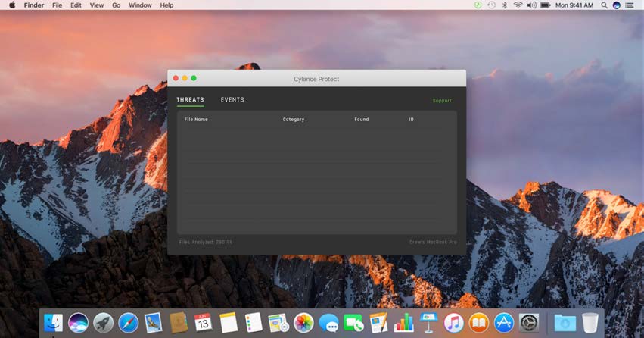Launch Safari from the Dock
The height and width of the screenshot is (338, 644).
(x=128, y=322)
